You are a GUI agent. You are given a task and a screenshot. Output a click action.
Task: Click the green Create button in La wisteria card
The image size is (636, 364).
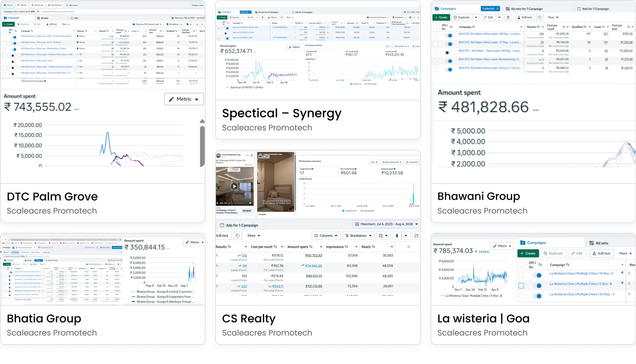[528, 253]
